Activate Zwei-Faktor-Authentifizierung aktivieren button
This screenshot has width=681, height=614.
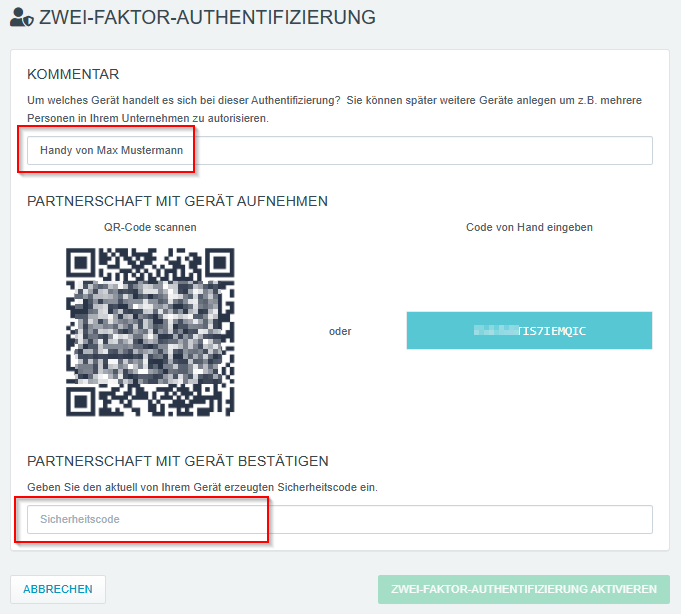tap(524, 589)
